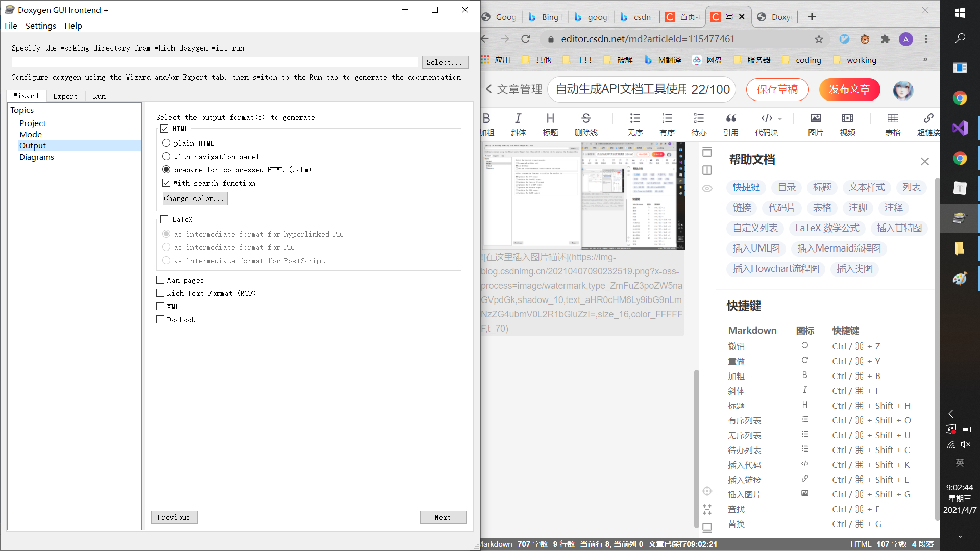Expand the code block dropdown arrow

click(780, 119)
